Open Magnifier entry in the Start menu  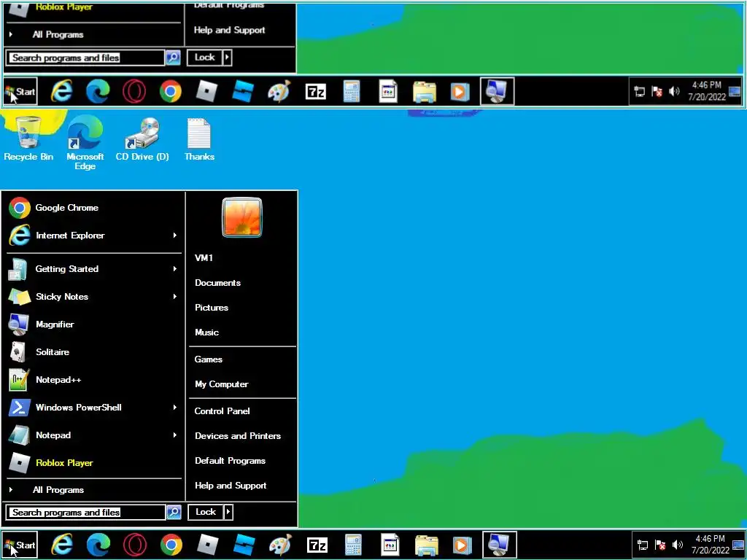coord(94,324)
